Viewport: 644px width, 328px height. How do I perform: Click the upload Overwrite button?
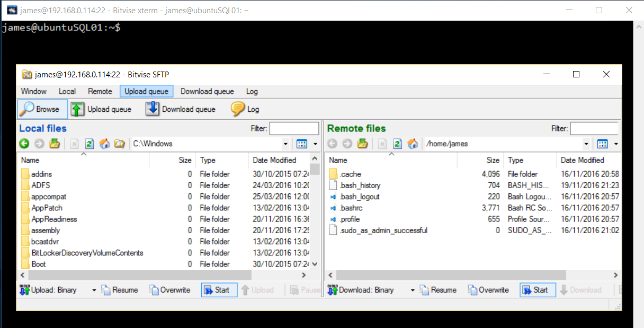coord(170,290)
